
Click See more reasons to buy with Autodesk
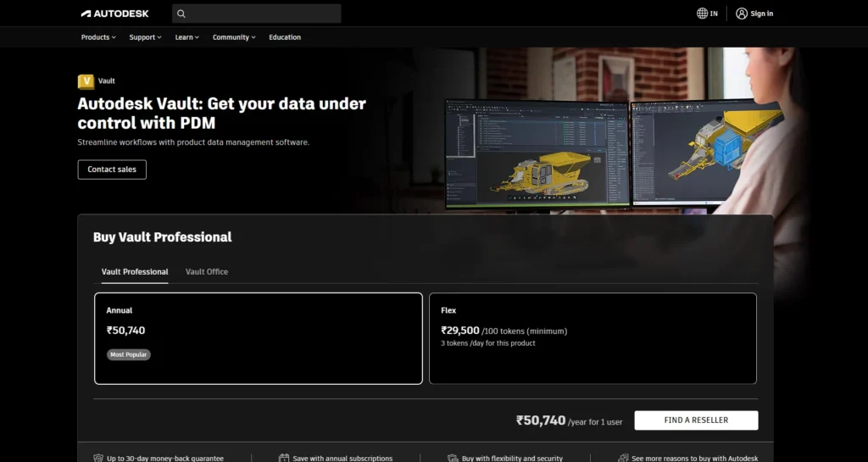coord(695,458)
